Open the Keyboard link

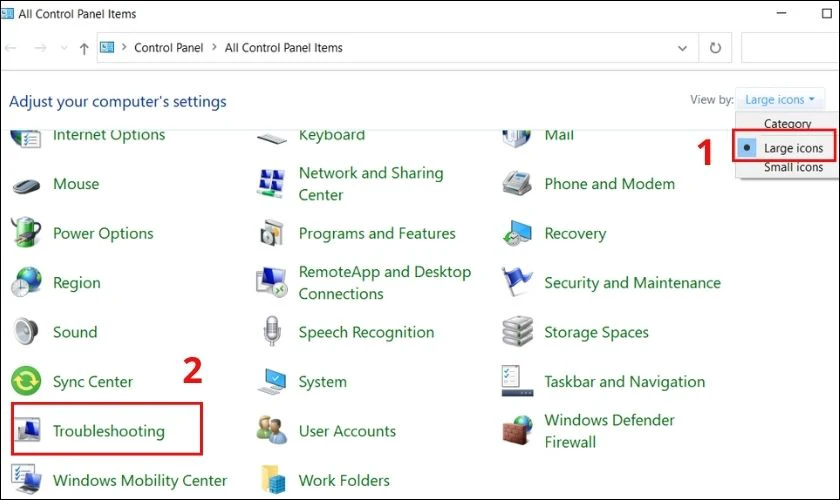pyautogui.click(x=332, y=135)
